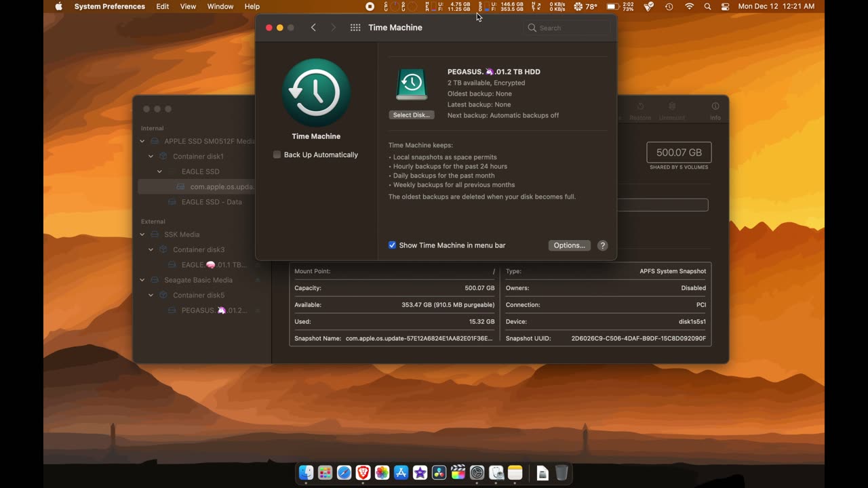Open the Apple menu

pos(59,7)
